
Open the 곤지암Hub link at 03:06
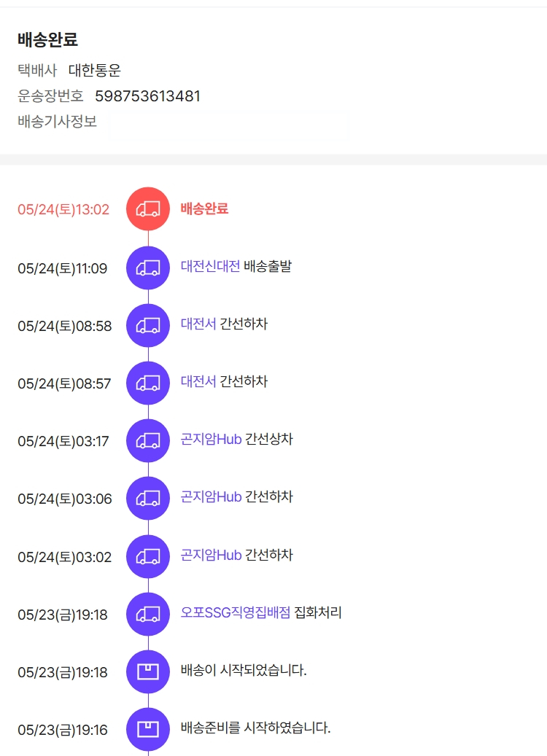[211, 497]
